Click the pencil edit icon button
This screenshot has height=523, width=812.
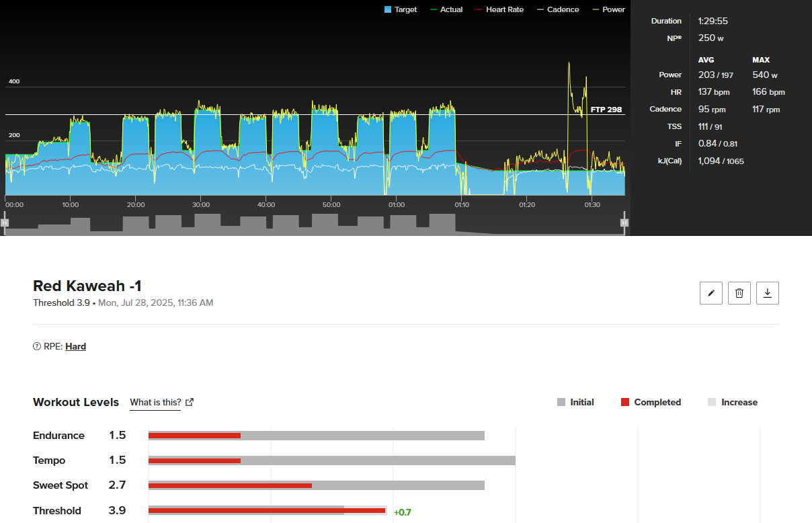pos(711,293)
